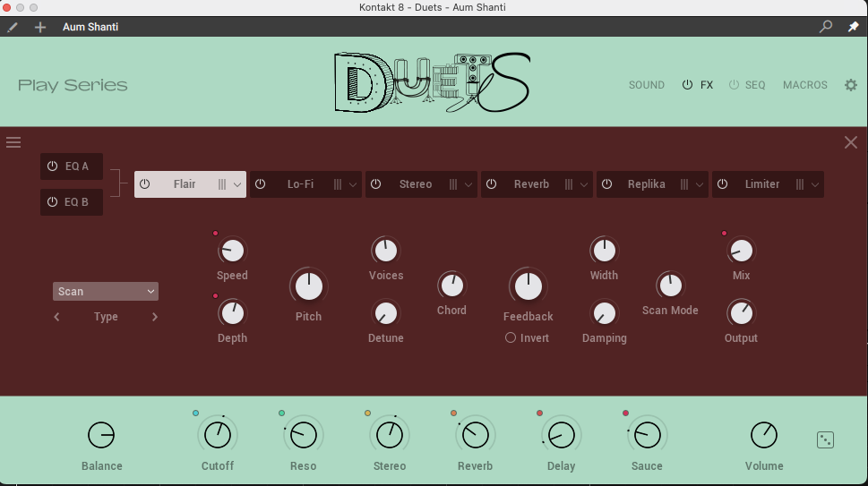Screen dimensions: 868x486
Task: Expand the Flair module dropdown arrow
Action: (x=236, y=184)
